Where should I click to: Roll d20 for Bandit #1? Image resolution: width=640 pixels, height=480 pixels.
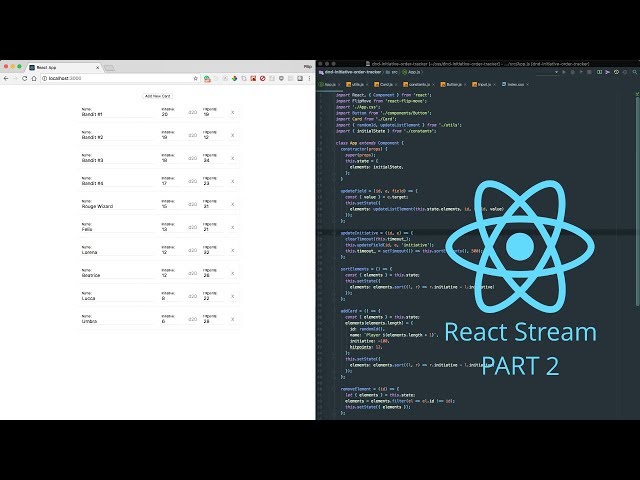(x=192, y=112)
